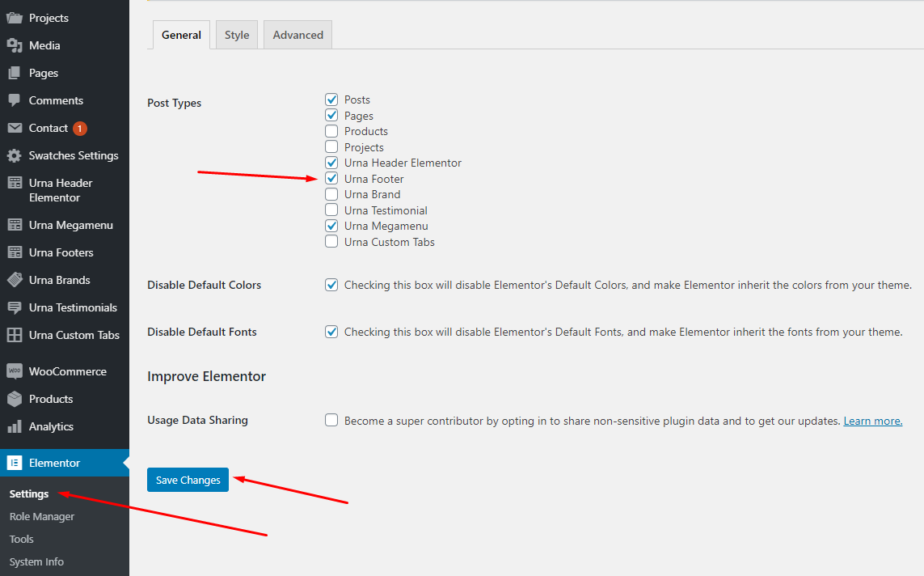Uncheck the Pages post type checkbox
Viewport: 924px width, 576px height.
pos(331,115)
